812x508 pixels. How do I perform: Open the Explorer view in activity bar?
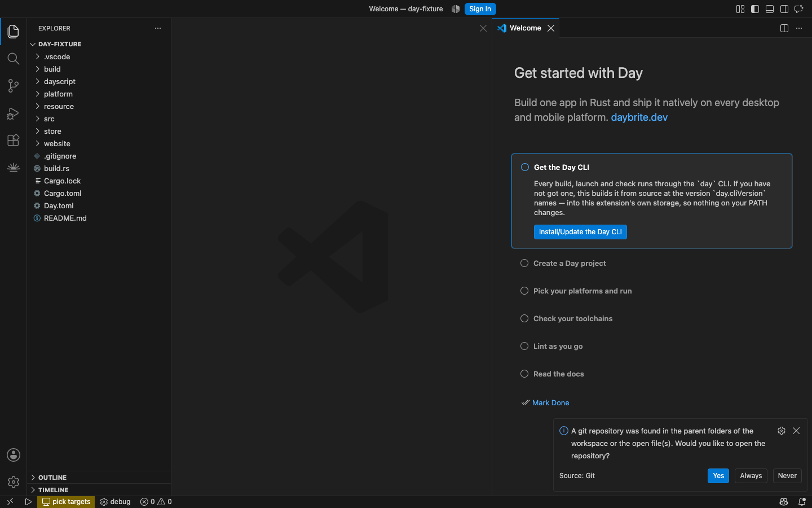tap(14, 32)
